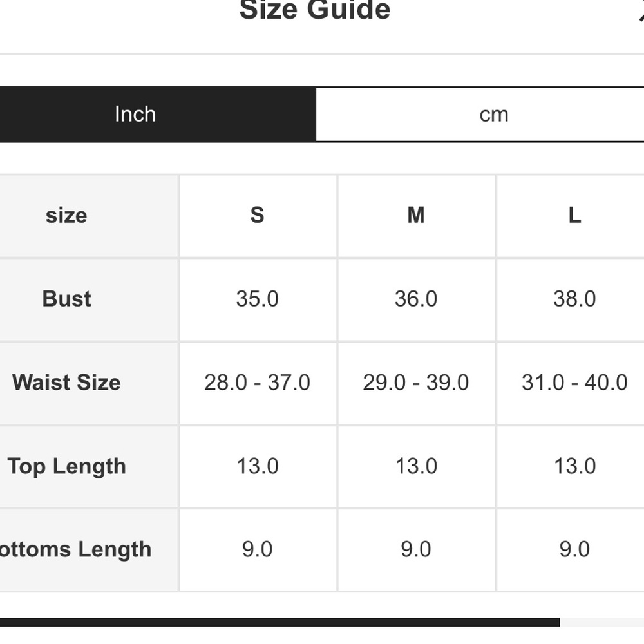Click the size header cell
644x644 pixels.
89,216
